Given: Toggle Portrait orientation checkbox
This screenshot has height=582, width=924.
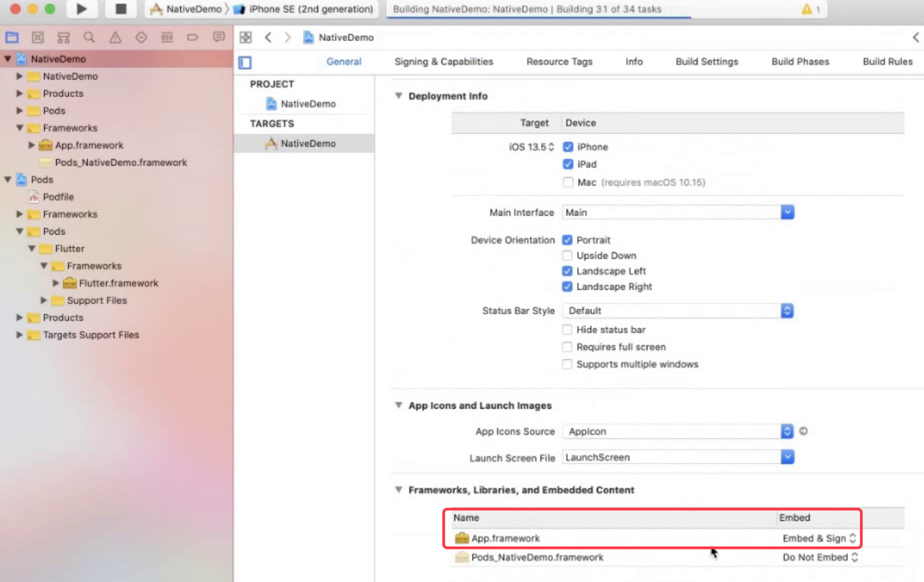Looking at the screenshot, I should (567, 240).
